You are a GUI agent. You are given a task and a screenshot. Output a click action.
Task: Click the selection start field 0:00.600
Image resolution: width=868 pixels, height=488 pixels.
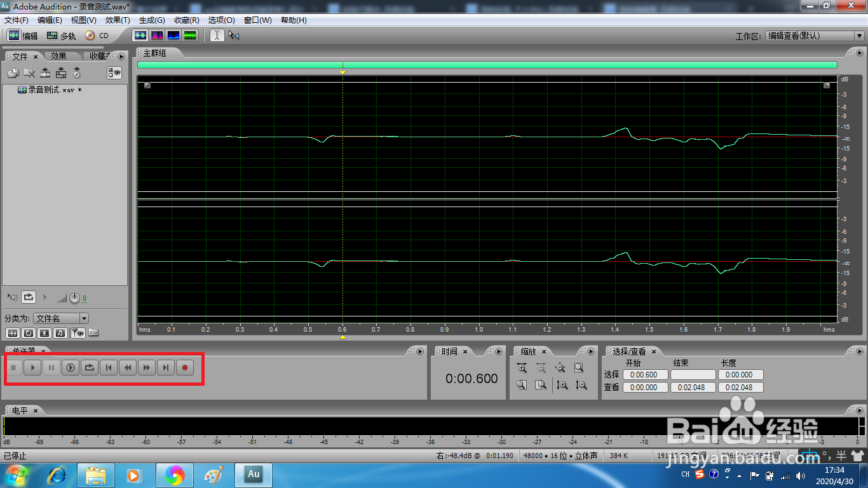click(x=645, y=375)
